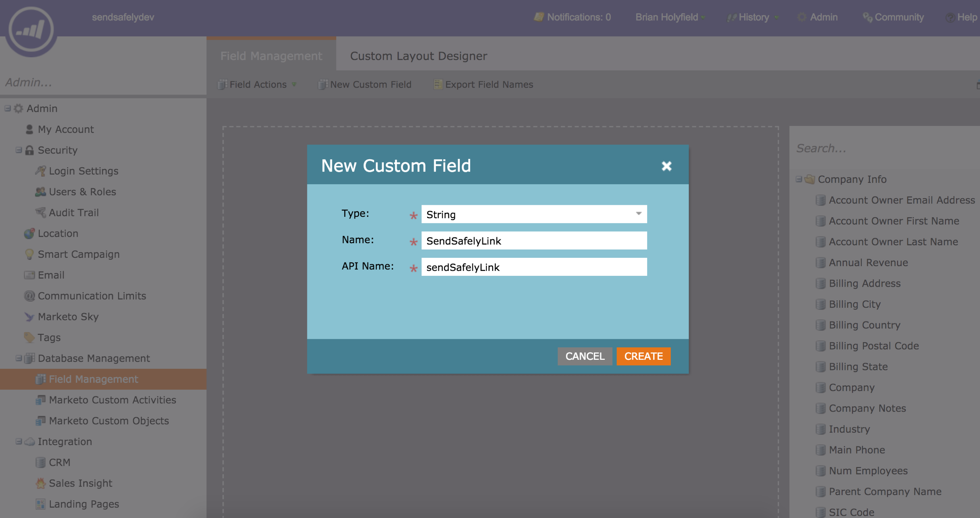Image resolution: width=980 pixels, height=518 pixels.
Task: Select Account Owner Email Address field
Action: click(x=902, y=200)
